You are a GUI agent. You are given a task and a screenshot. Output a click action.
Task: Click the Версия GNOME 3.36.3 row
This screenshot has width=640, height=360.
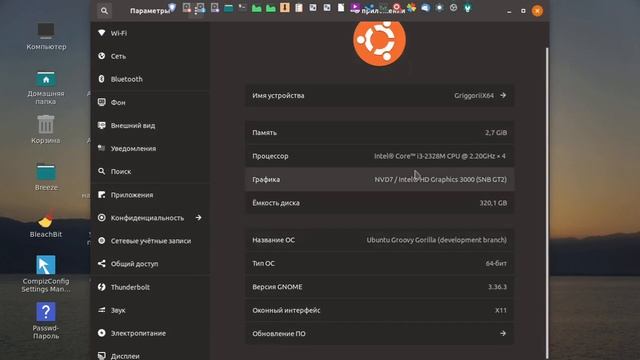click(x=379, y=287)
